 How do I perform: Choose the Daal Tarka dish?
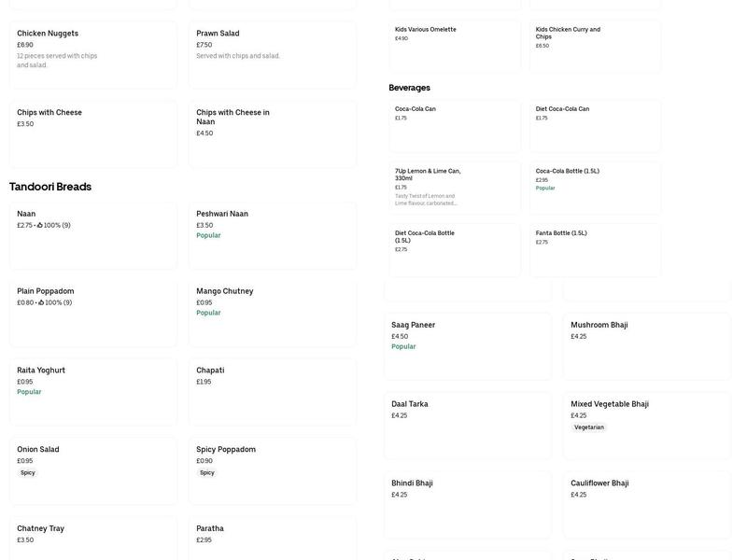tap(468, 425)
